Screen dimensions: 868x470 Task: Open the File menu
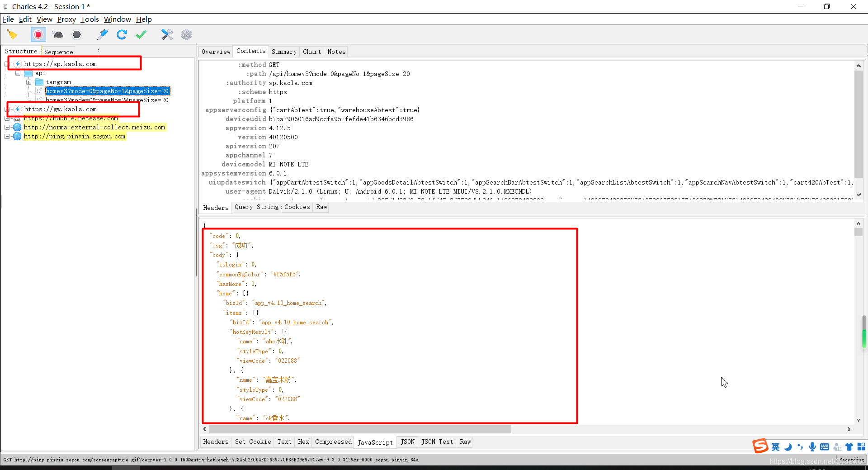8,19
